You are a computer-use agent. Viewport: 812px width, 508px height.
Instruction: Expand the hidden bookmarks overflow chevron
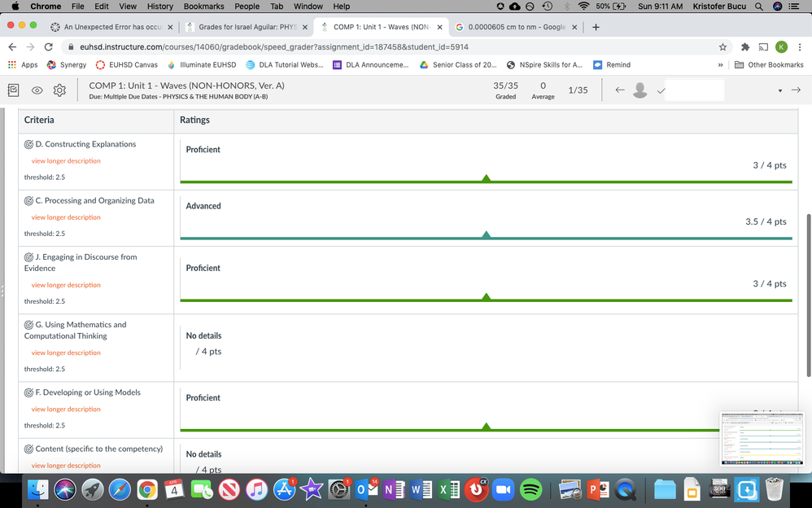tap(720, 65)
